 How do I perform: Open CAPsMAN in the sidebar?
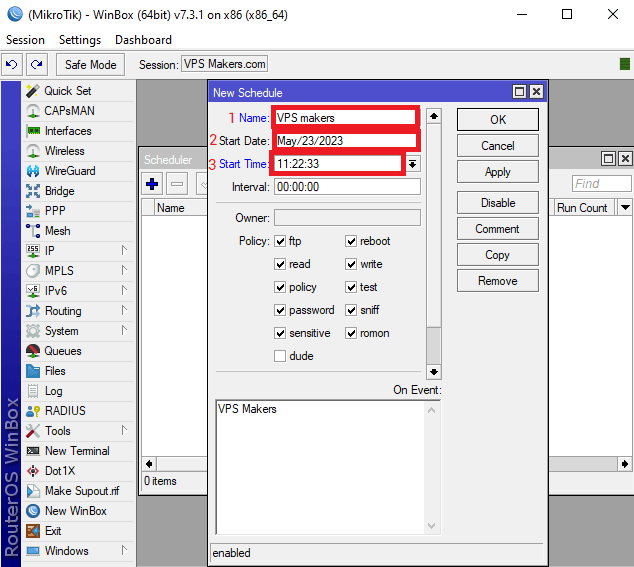pyautogui.click(x=78, y=111)
